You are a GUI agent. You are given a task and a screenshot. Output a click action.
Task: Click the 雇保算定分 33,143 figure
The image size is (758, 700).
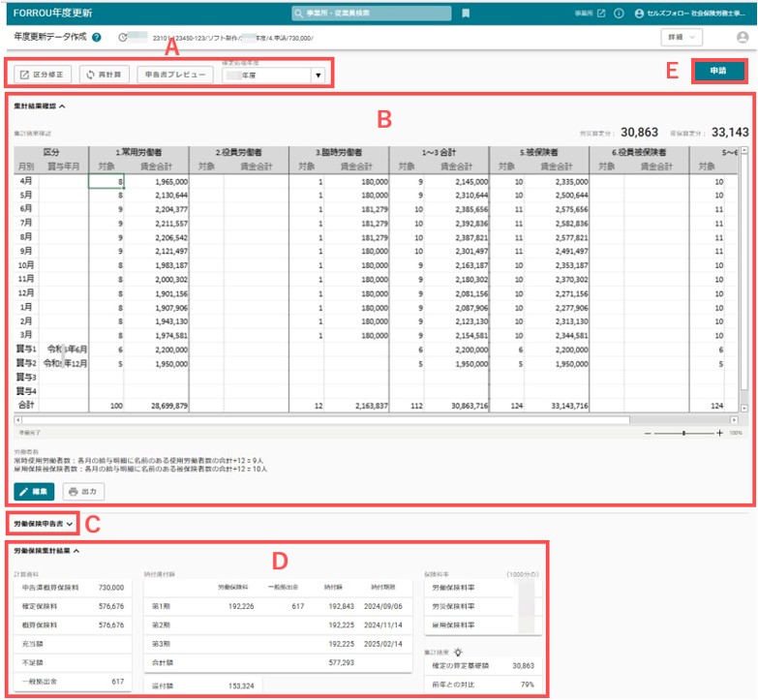click(x=730, y=132)
